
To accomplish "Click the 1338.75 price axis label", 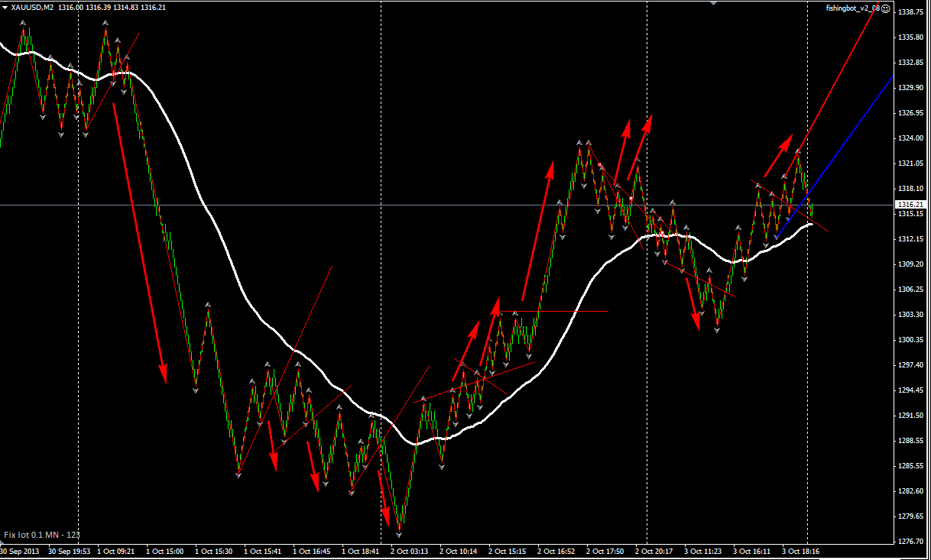I will click(x=911, y=12).
